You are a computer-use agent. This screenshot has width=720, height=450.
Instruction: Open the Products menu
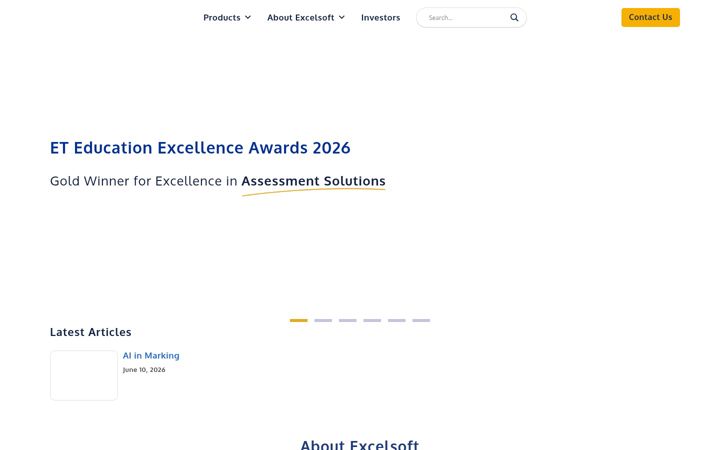pos(222,17)
